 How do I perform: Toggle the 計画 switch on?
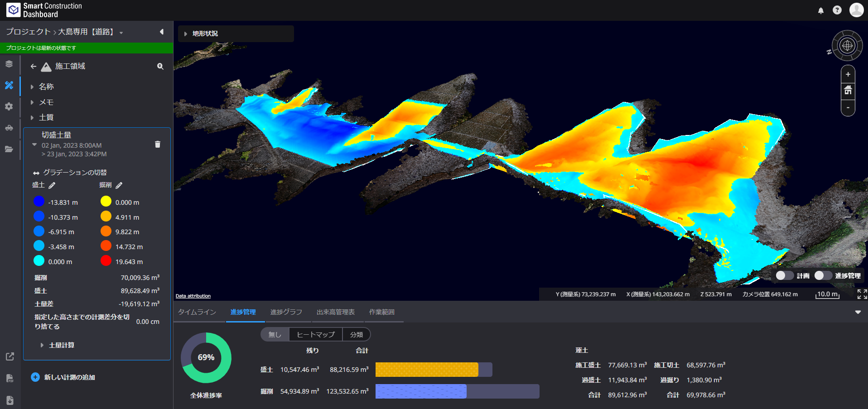[x=784, y=275]
